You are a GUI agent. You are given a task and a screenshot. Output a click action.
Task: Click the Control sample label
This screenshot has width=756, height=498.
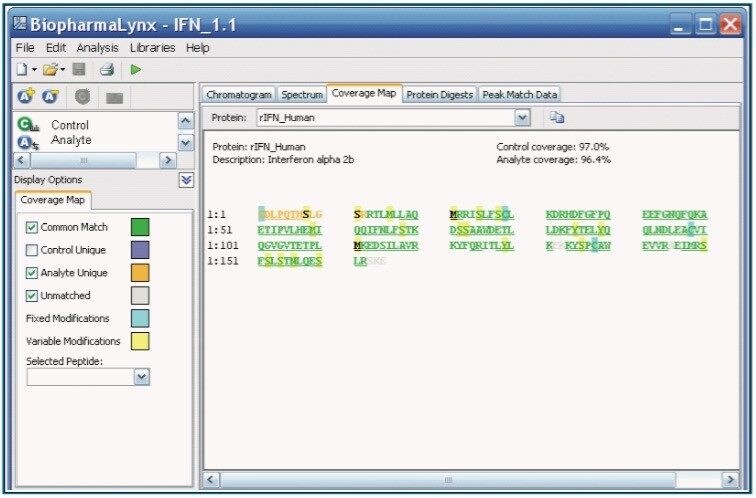[x=70, y=125]
